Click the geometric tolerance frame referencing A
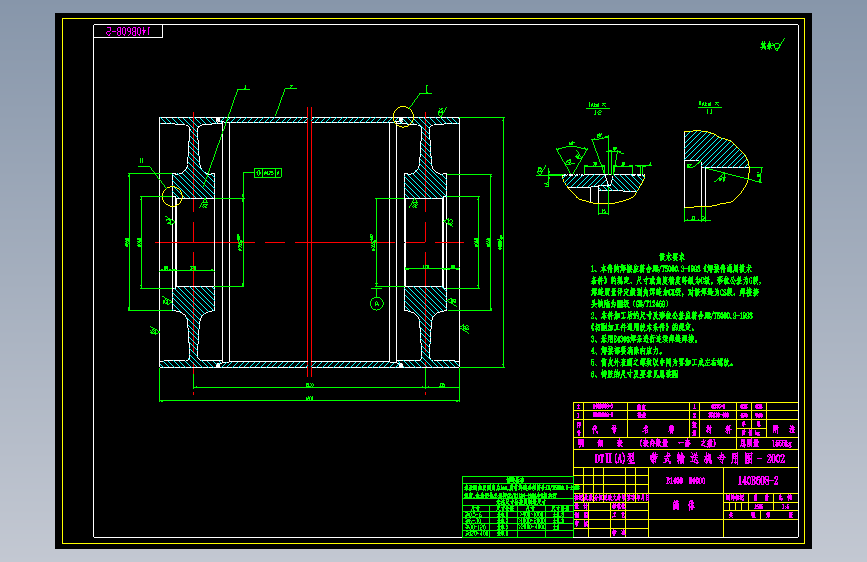 (268, 173)
